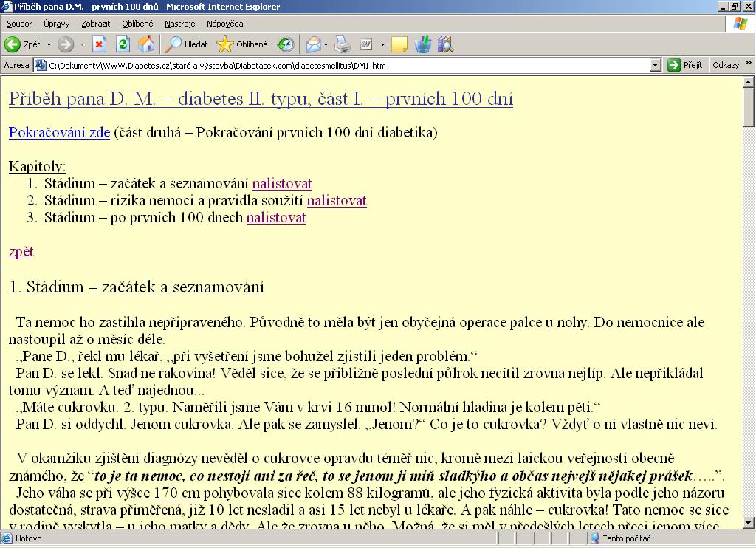
Task: Click the vertical scrollbar thumb
Action: pyautogui.click(x=749, y=107)
